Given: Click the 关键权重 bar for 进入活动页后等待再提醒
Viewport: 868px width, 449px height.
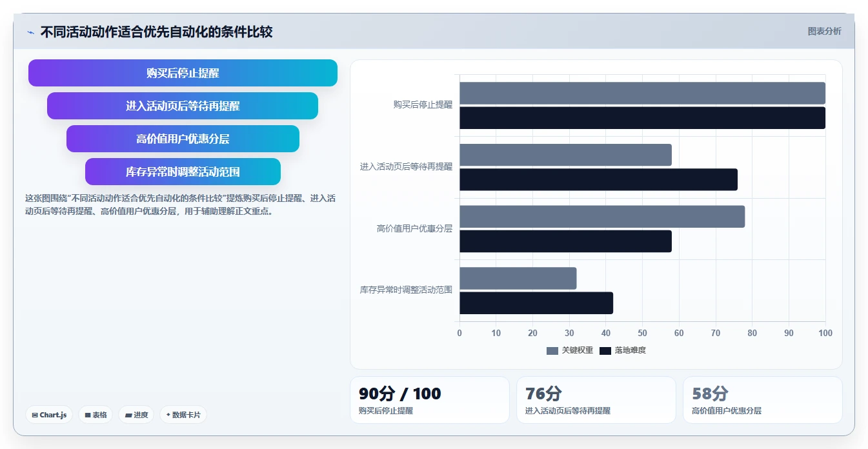Looking at the screenshot, I should [565, 155].
